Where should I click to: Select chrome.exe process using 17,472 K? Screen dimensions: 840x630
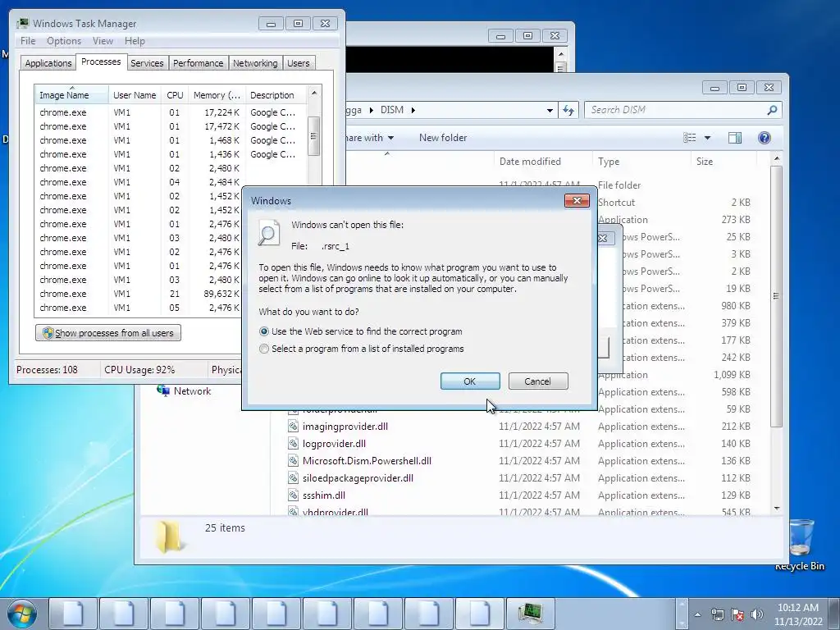tap(171, 126)
